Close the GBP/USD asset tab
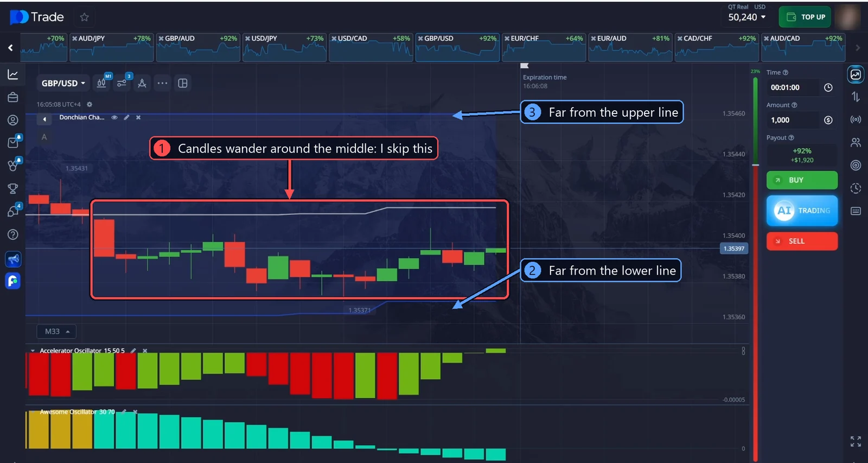Image resolution: width=868 pixels, height=463 pixels. click(420, 39)
